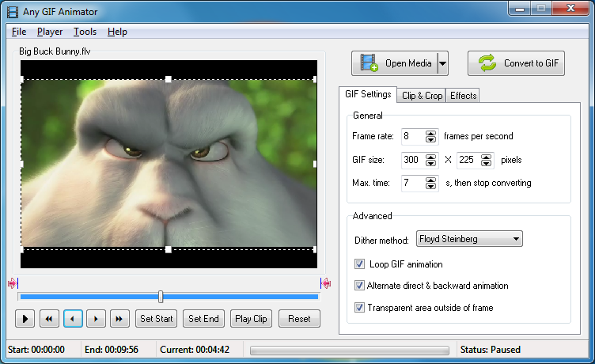Close the Any GIF Animator window

(x=570, y=9)
